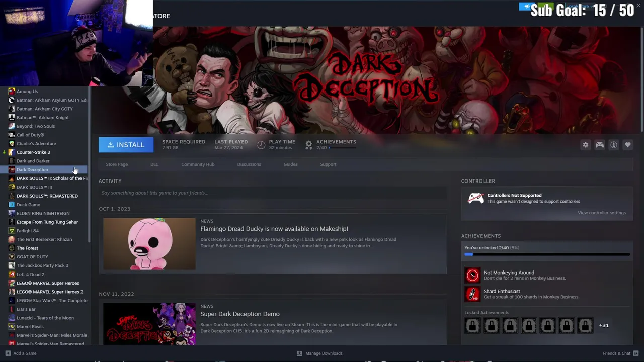Click Counter-Strike 2 game icon in library

click(x=12, y=152)
